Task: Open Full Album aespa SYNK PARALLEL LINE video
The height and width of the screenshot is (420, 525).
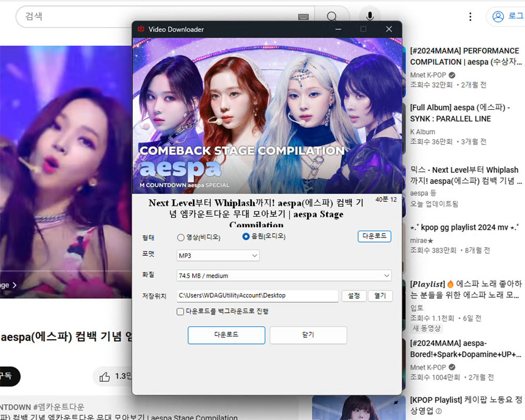Action: tap(460, 113)
